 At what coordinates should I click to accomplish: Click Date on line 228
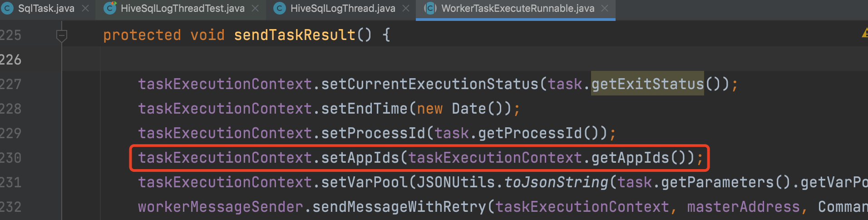pos(469,109)
